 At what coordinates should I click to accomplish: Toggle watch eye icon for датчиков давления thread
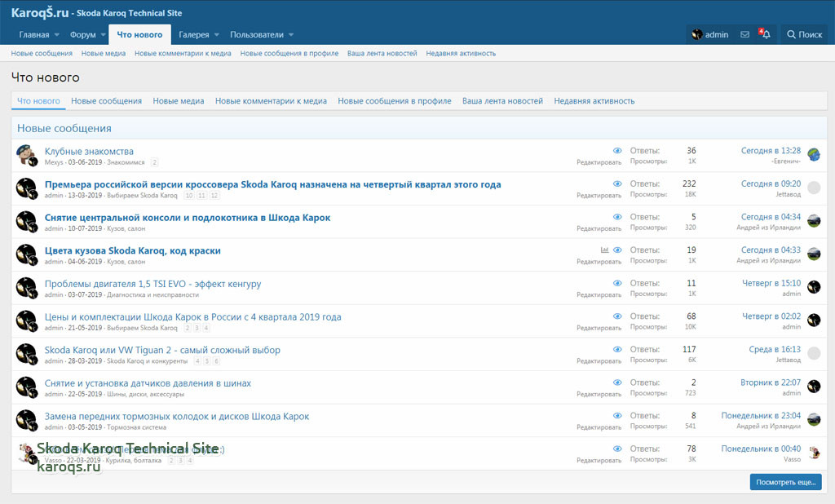[617, 382]
